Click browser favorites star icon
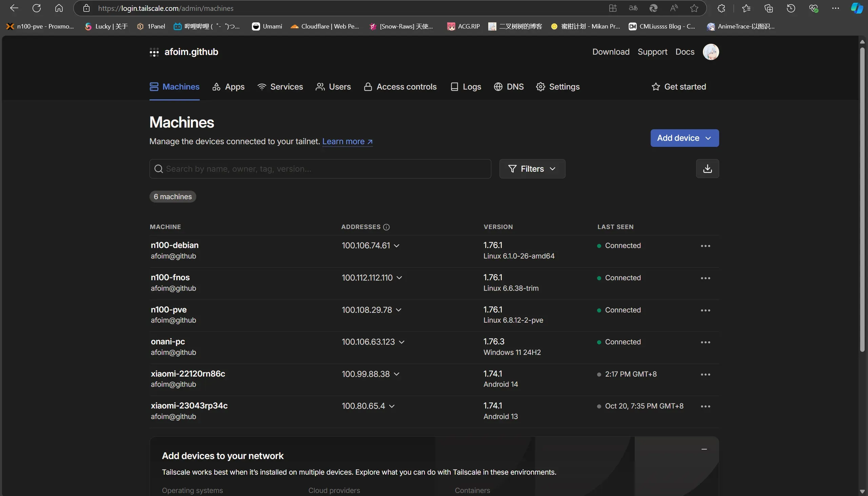 click(694, 8)
